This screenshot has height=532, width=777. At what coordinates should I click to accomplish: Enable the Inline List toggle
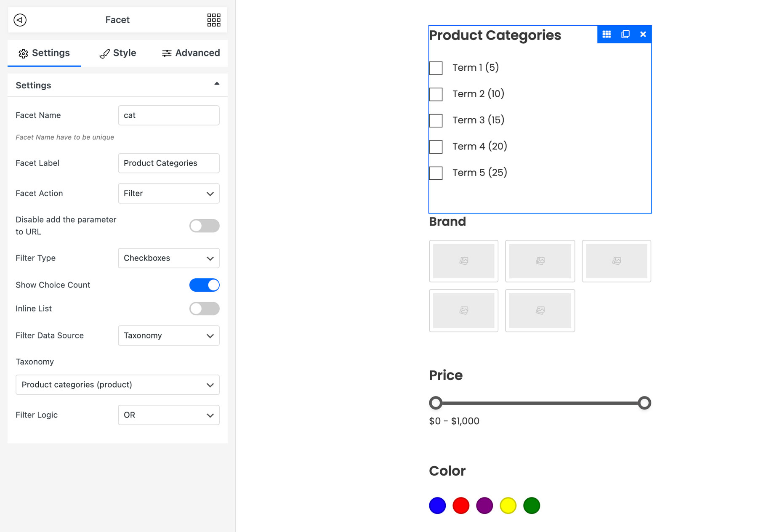204,309
